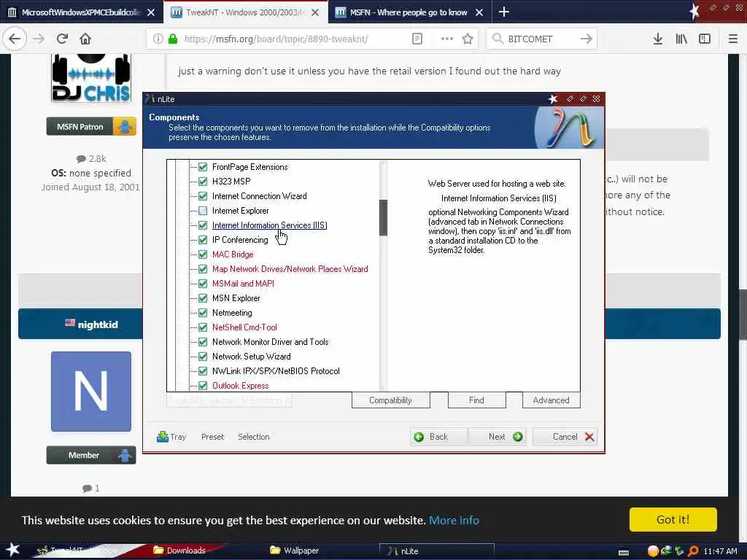Uncheck IP Conferencing component
747x560 pixels.
203,239
